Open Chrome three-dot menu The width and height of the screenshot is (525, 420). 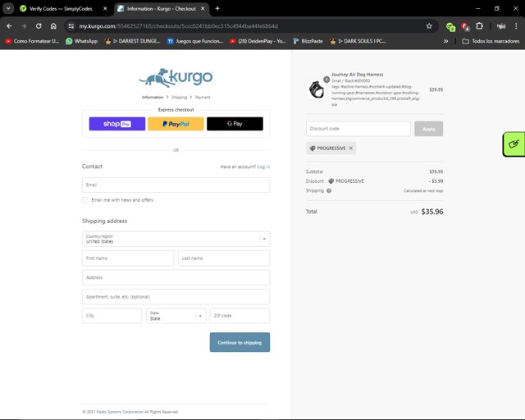click(x=516, y=26)
